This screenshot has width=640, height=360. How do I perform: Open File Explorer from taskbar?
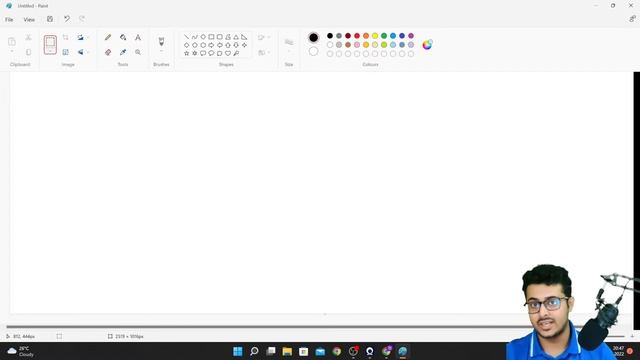point(287,351)
